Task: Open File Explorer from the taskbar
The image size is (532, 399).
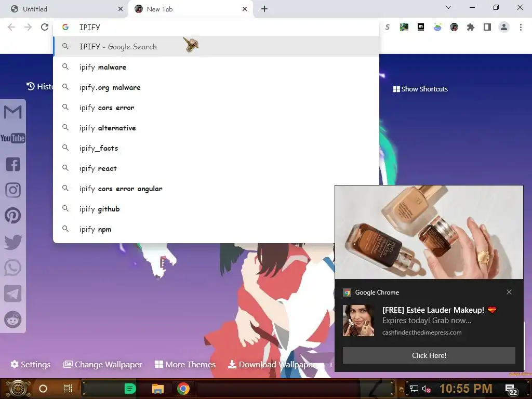Action: 158,389
